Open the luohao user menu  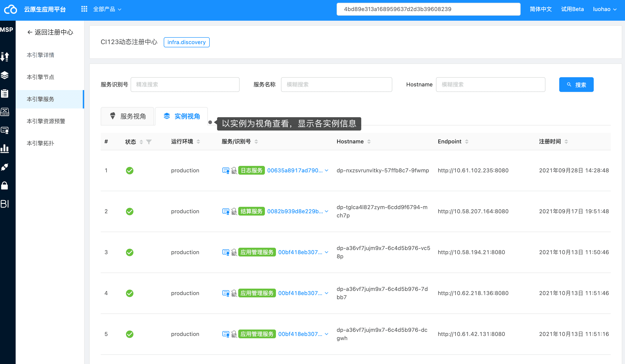coord(605,9)
